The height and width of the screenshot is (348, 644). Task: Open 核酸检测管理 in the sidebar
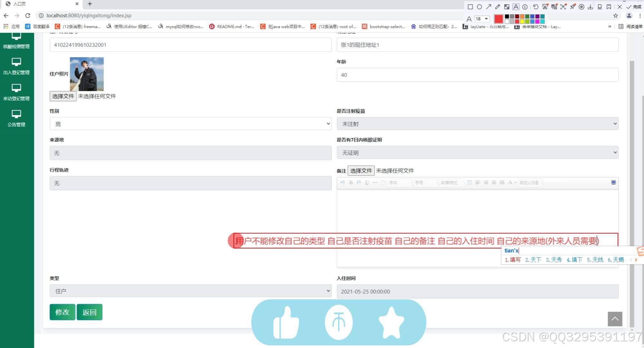coord(16,41)
